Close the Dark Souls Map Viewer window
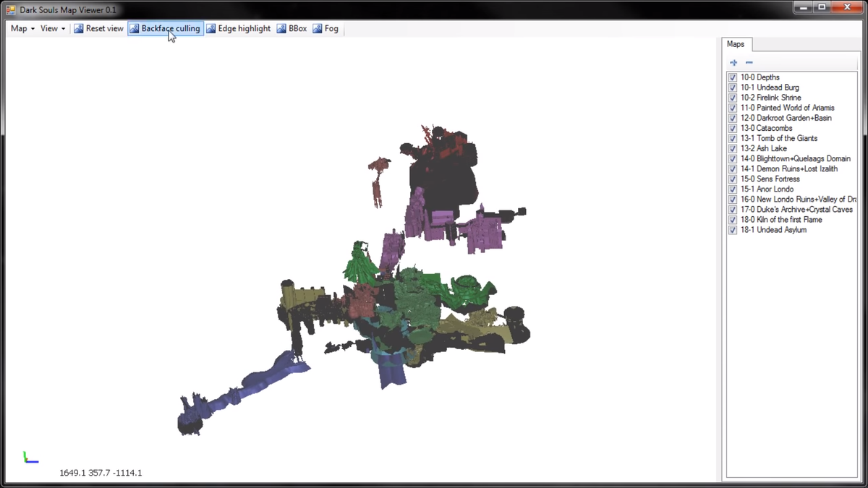The image size is (868, 488). (x=846, y=7)
